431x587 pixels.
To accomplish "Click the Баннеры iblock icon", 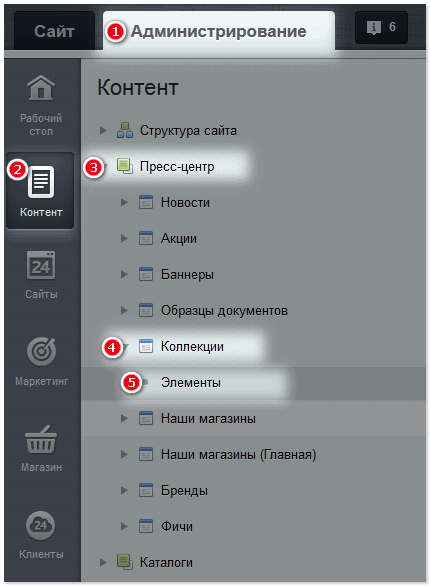I will (x=146, y=274).
